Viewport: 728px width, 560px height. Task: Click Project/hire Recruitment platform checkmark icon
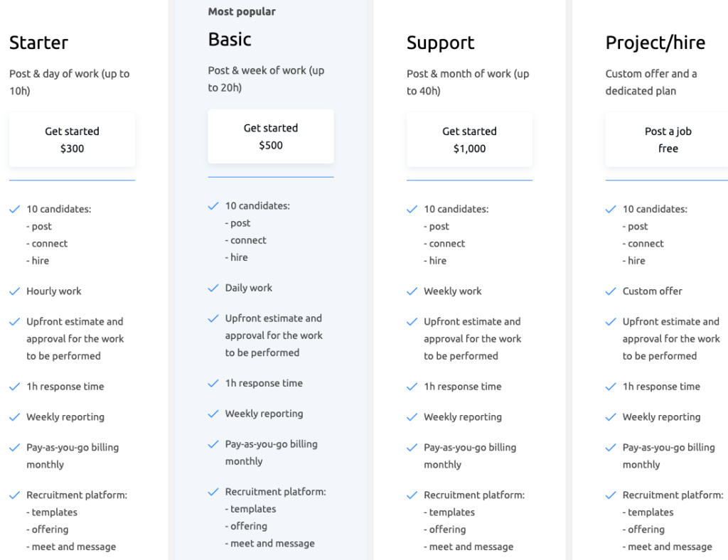pos(611,495)
